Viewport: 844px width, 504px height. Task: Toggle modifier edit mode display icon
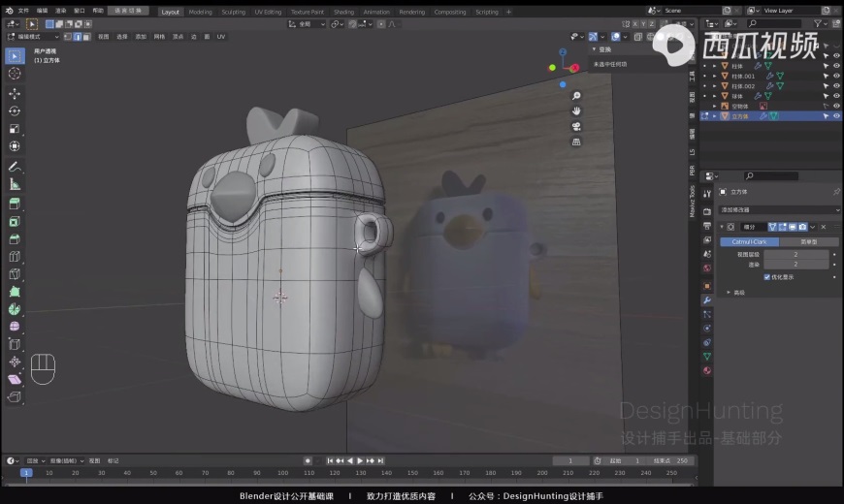coord(783,227)
